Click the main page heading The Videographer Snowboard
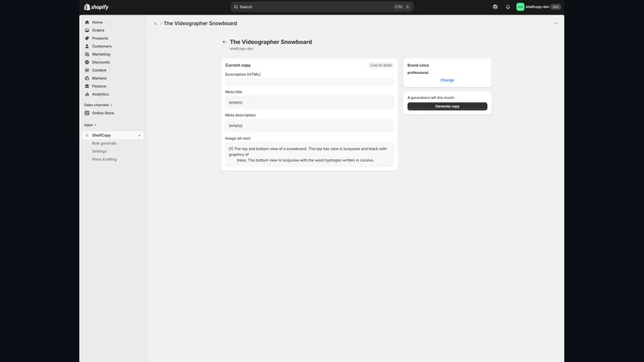 pyautogui.click(x=270, y=42)
